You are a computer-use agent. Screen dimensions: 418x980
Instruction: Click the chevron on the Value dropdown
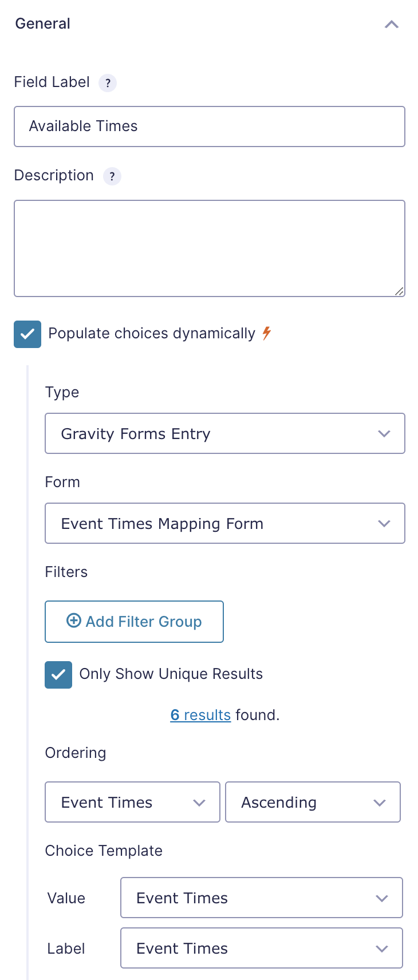pyautogui.click(x=381, y=898)
